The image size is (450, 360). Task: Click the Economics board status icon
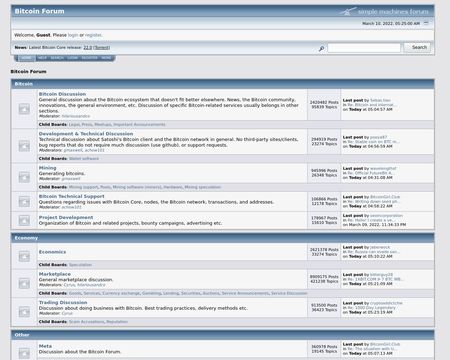pyautogui.click(x=24, y=256)
